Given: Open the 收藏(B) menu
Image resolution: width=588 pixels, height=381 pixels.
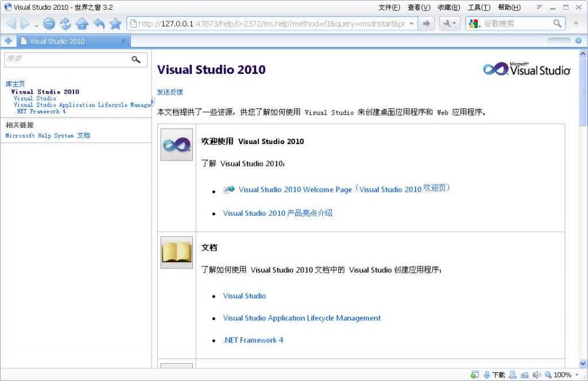Looking at the screenshot, I should (x=449, y=7).
